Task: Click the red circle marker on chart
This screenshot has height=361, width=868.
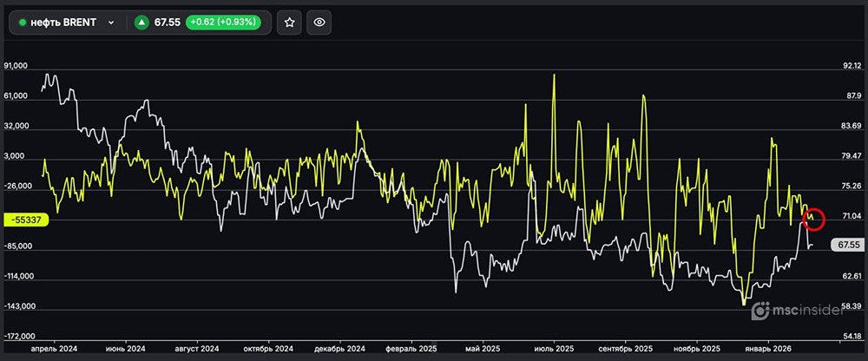Action: tap(814, 219)
